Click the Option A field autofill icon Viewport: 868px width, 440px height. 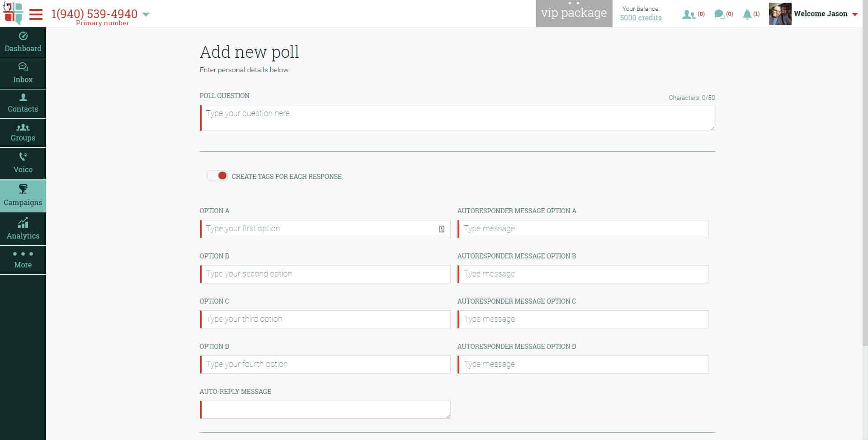point(442,229)
